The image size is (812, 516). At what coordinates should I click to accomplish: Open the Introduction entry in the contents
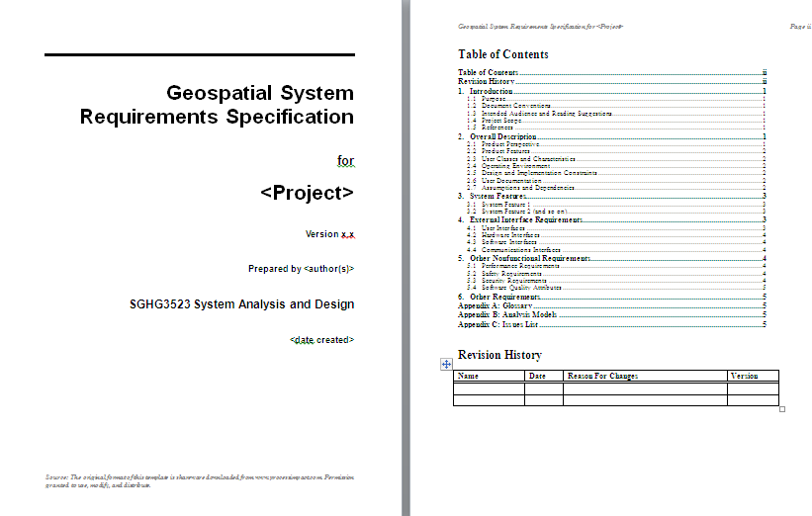point(491,91)
